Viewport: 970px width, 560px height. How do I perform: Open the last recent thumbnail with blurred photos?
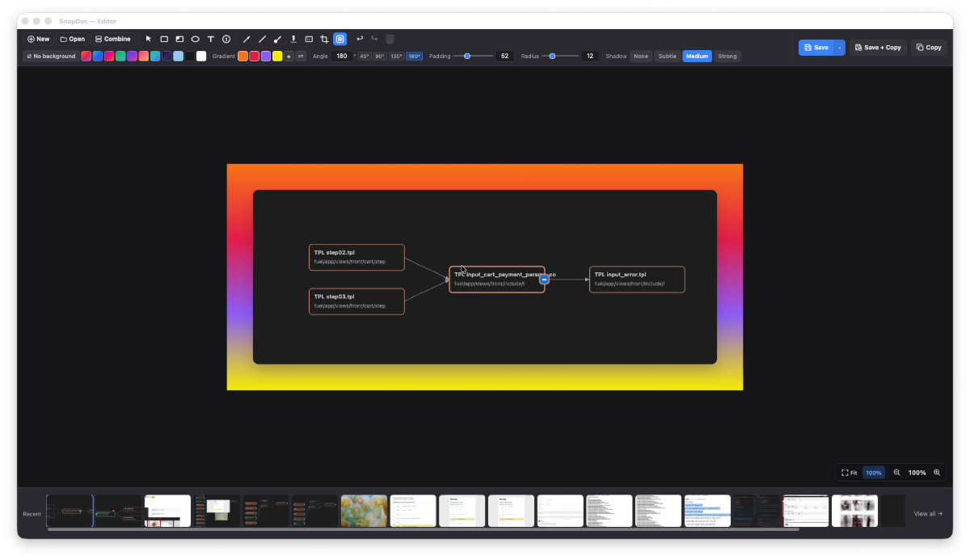[854, 512]
